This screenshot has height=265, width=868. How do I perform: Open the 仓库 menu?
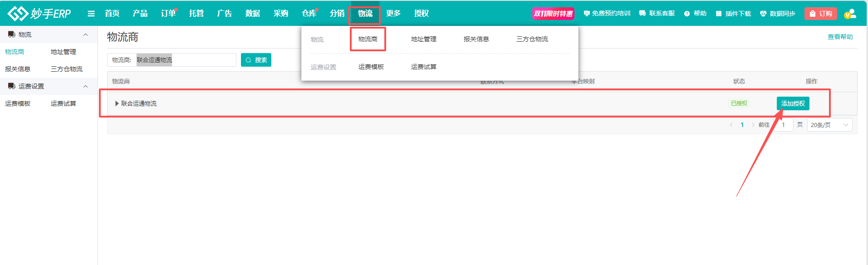pos(309,14)
